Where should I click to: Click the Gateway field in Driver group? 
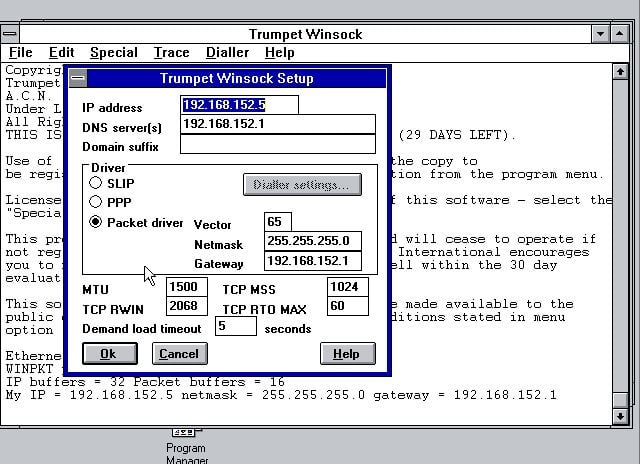coord(313,261)
